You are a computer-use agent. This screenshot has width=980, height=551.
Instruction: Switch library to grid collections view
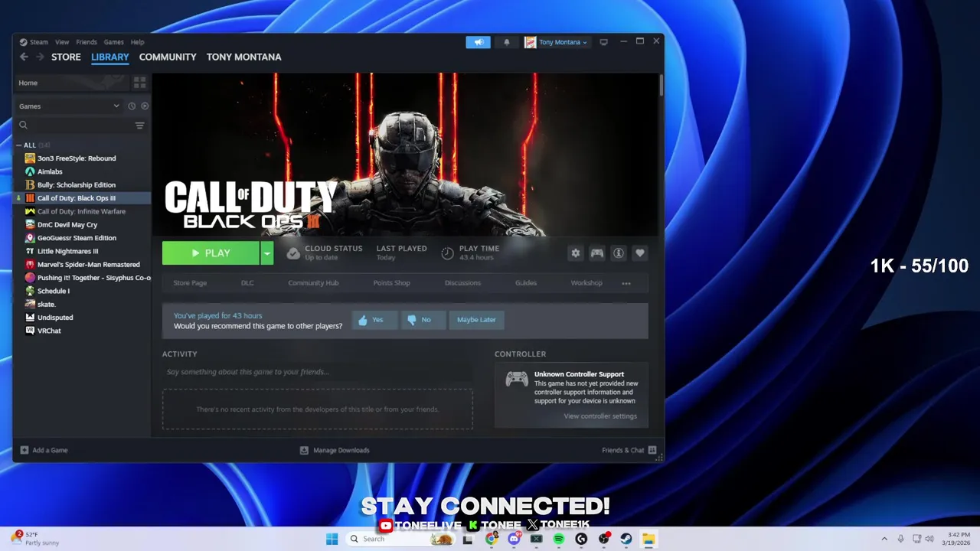139,82
